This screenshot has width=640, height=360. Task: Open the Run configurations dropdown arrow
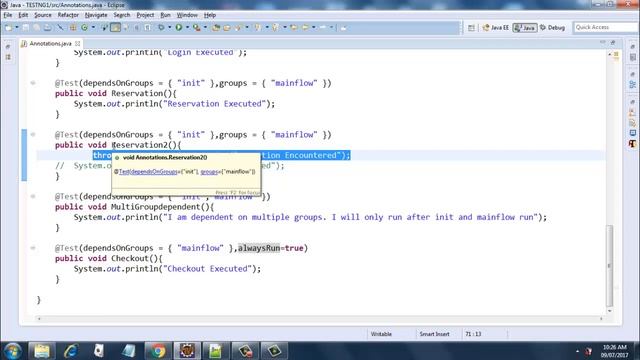coord(187,27)
